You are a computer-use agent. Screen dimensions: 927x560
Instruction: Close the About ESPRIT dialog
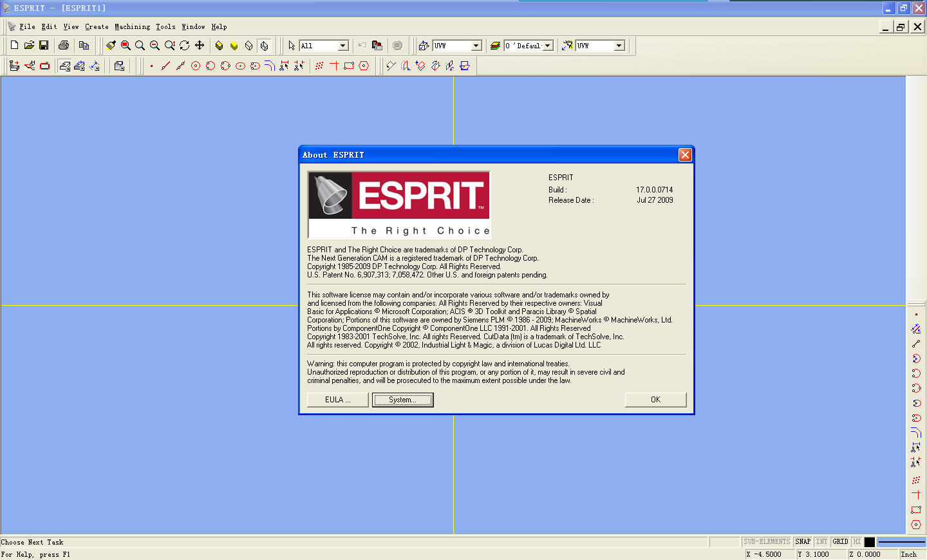click(685, 154)
